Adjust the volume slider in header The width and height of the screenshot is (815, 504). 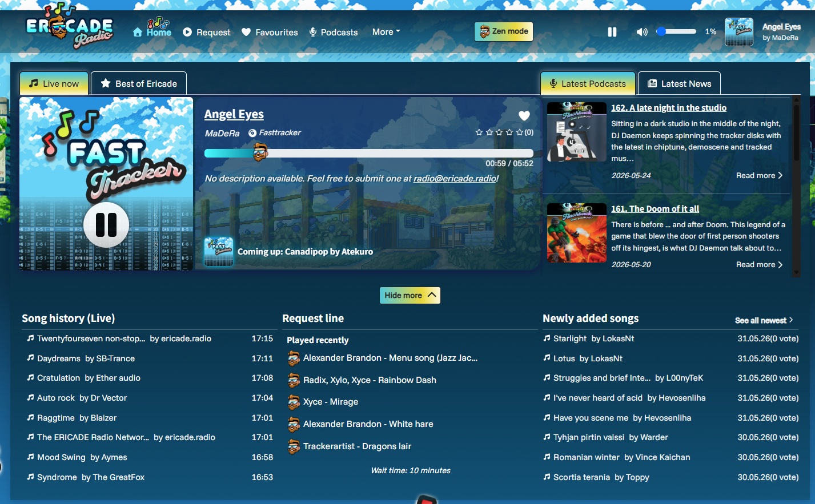point(676,31)
